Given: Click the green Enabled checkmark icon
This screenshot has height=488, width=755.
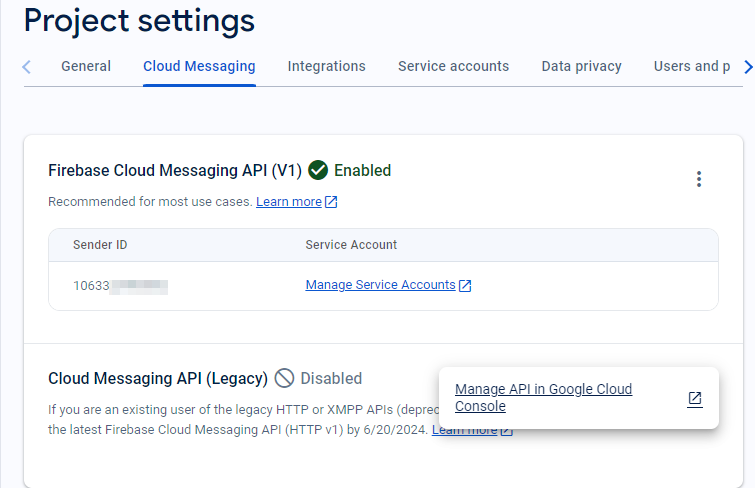Looking at the screenshot, I should [318, 171].
